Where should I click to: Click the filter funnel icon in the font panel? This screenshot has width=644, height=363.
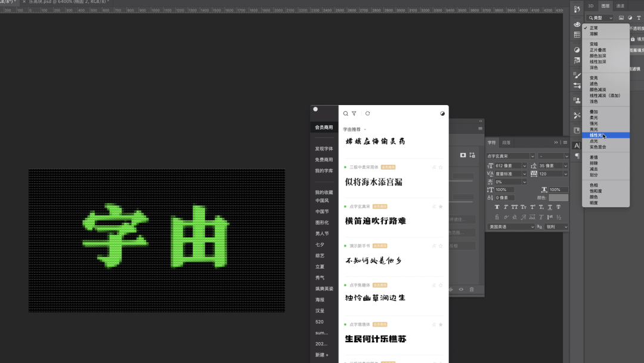(x=354, y=113)
